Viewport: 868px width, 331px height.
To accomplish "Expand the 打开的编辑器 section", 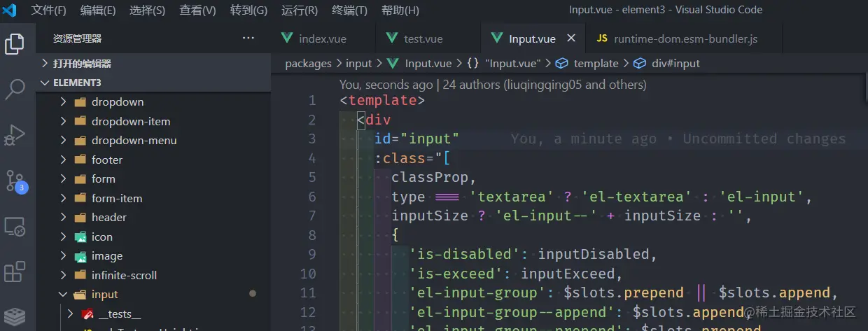I will (153, 63).
